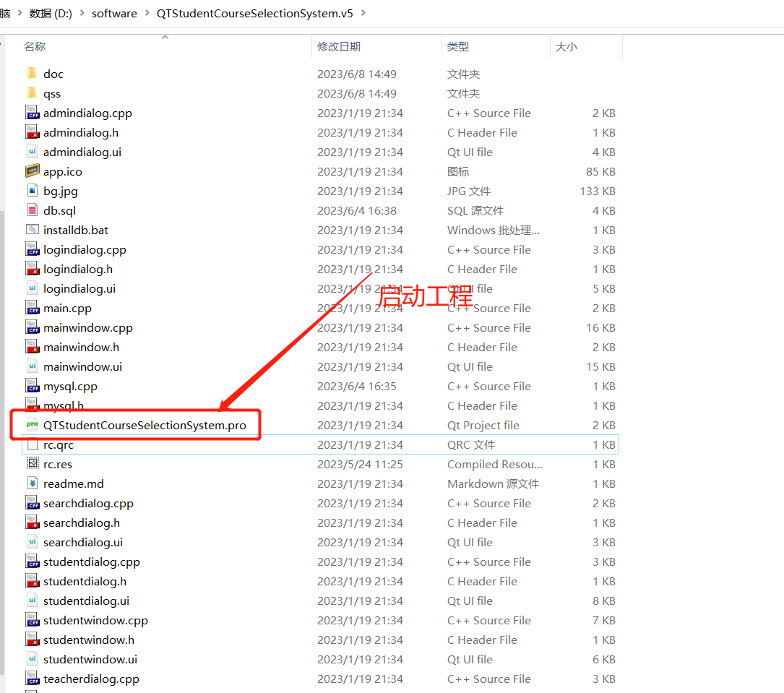Image resolution: width=784 pixels, height=693 pixels.
Task: Open QTStudentCourseSelectionSystem.v5 breadcrumb segment
Action: (254, 13)
